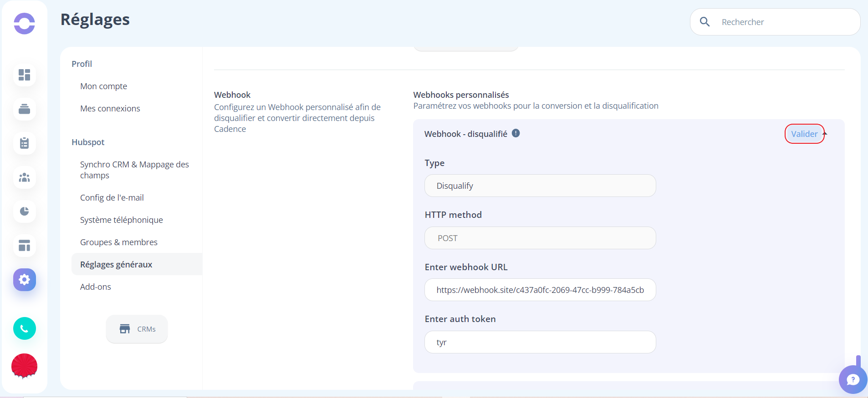Open the clipboard tasks icon
Viewport: 868px width, 398px height.
pyautogui.click(x=25, y=143)
